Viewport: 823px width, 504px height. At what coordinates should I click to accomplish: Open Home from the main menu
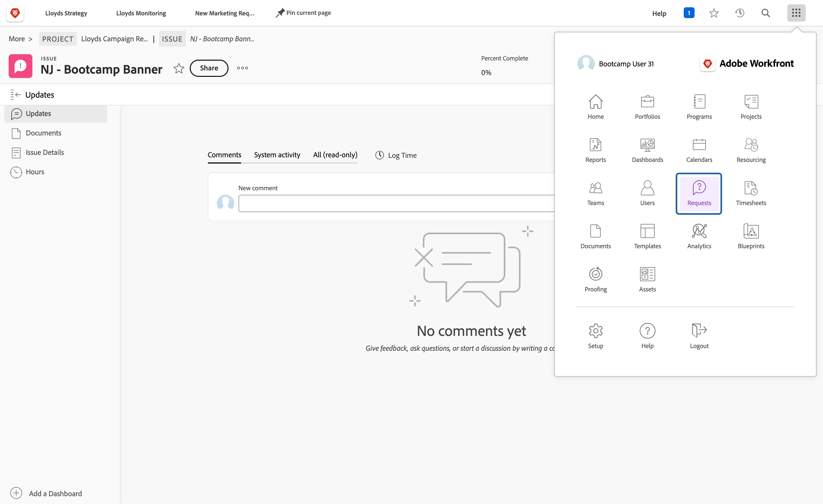(x=596, y=107)
